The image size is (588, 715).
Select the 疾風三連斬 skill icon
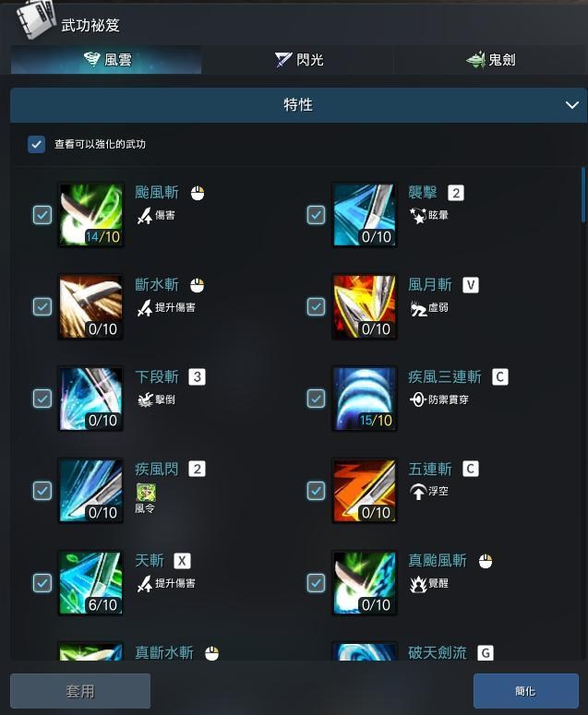click(364, 399)
